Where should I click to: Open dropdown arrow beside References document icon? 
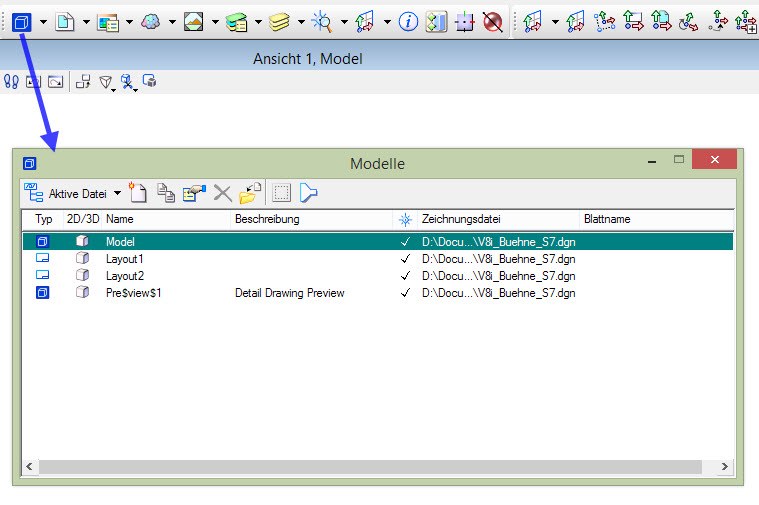point(86,22)
